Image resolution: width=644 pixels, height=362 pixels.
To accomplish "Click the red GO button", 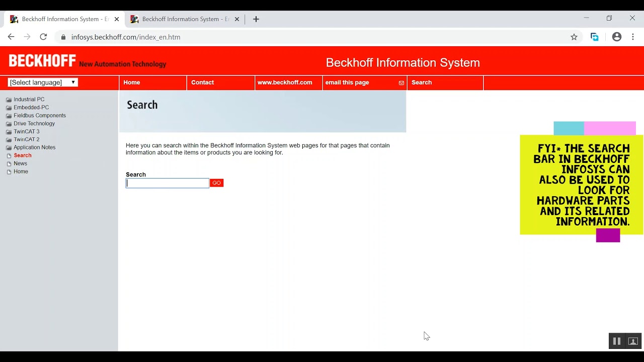I will pos(217,183).
